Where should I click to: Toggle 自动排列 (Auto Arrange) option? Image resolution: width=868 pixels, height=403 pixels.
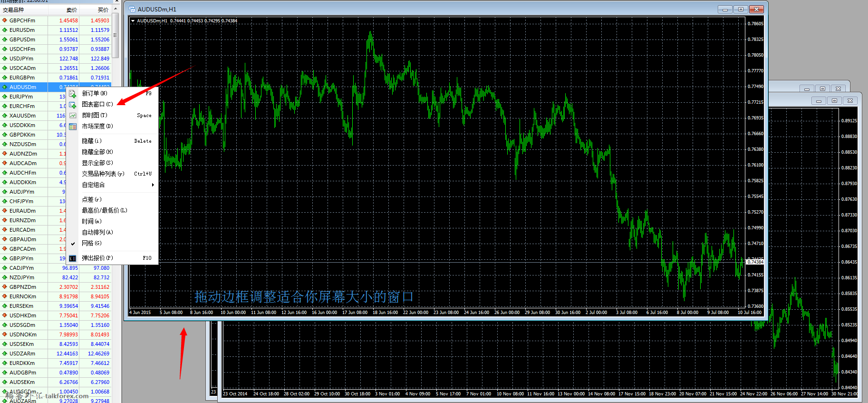point(112,232)
